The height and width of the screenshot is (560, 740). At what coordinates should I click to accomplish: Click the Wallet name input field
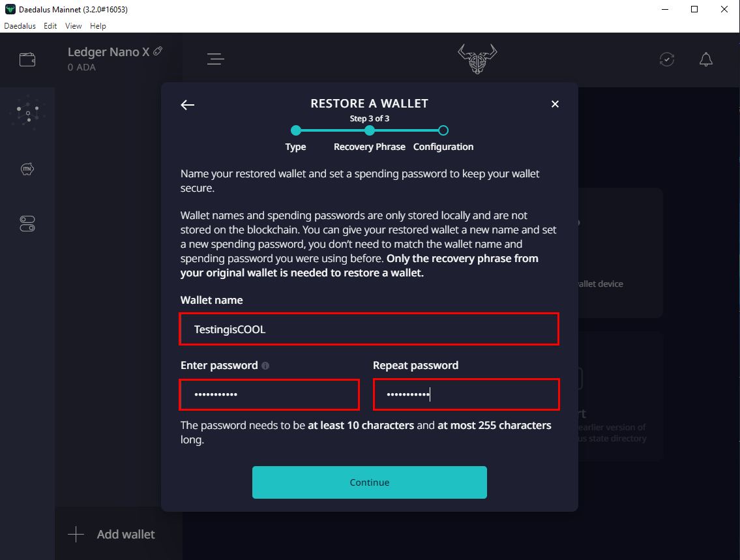369,329
